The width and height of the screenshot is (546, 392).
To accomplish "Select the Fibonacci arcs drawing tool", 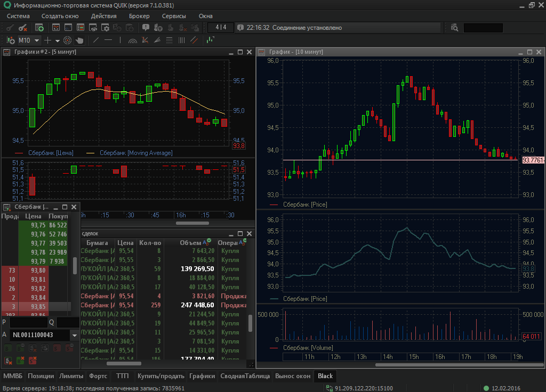I will click(x=133, y=40).
